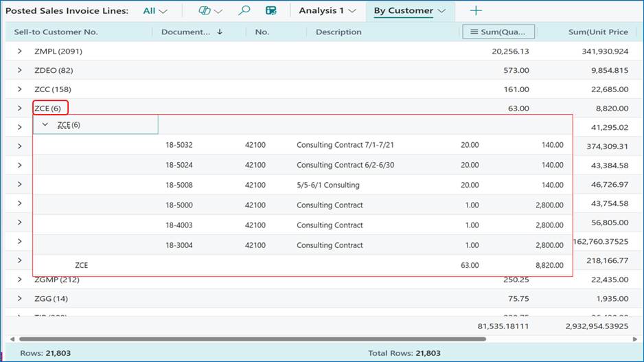Viewport: 644px width, 362px height.
Task: Collapse the expanded ZCE (6) group
Action: [45, 124]
